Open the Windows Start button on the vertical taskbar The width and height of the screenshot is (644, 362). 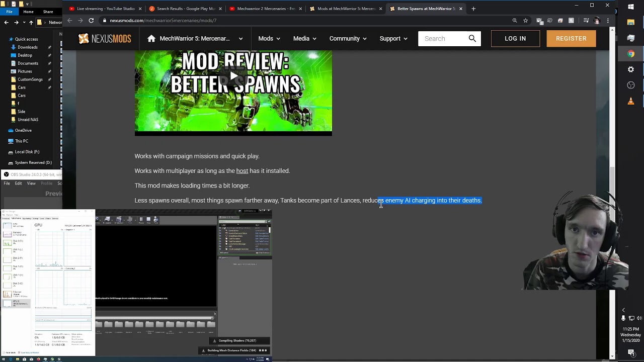pos(631,7)
